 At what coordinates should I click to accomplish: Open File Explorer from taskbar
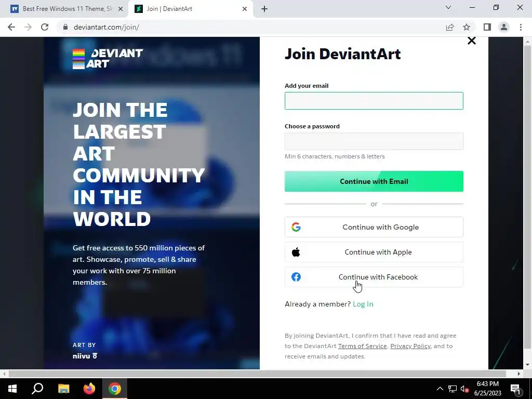tap(63, 389)
